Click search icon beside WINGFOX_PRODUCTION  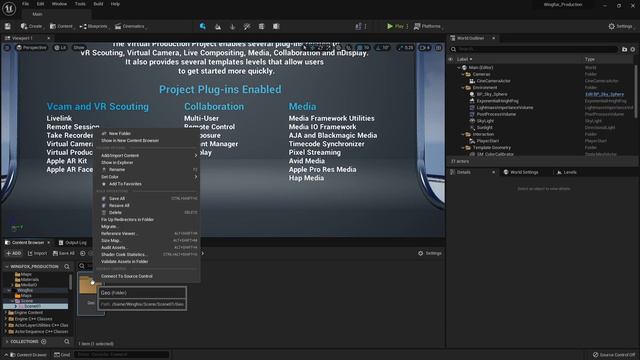[x=67, y=267]
